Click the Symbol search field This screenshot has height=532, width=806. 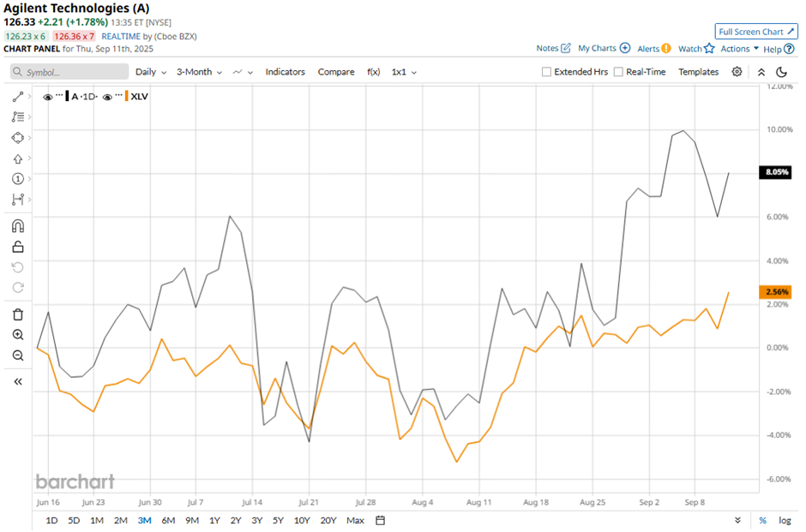pyautogui.click(x=69, y=72)
